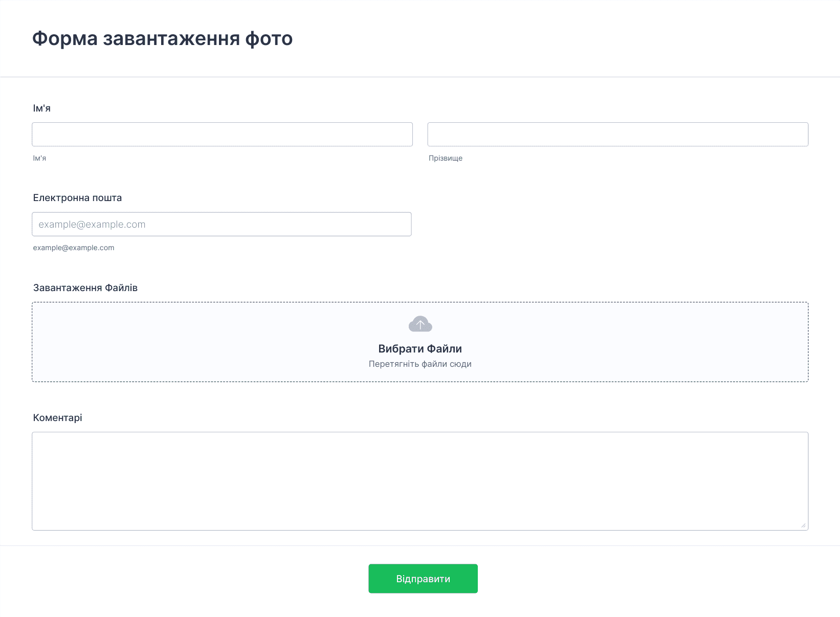Click inside the Коментарі text area

(x=419, y=481)
